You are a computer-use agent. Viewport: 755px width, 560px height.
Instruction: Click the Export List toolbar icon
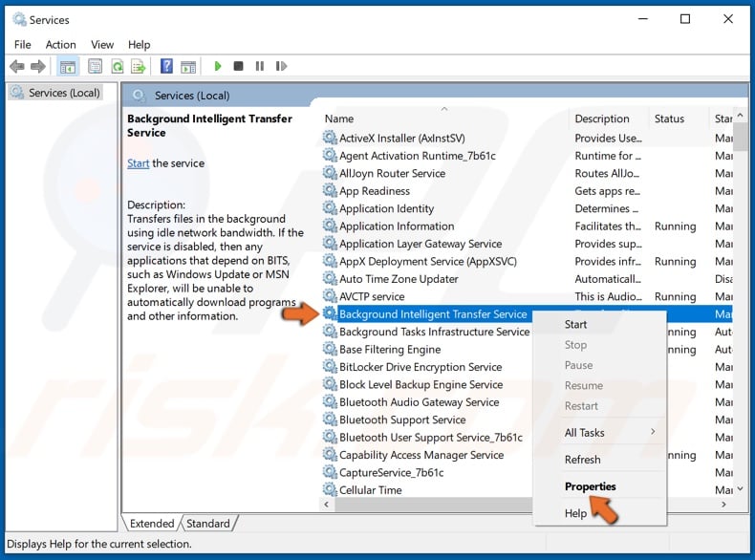(x=139, y=66)
